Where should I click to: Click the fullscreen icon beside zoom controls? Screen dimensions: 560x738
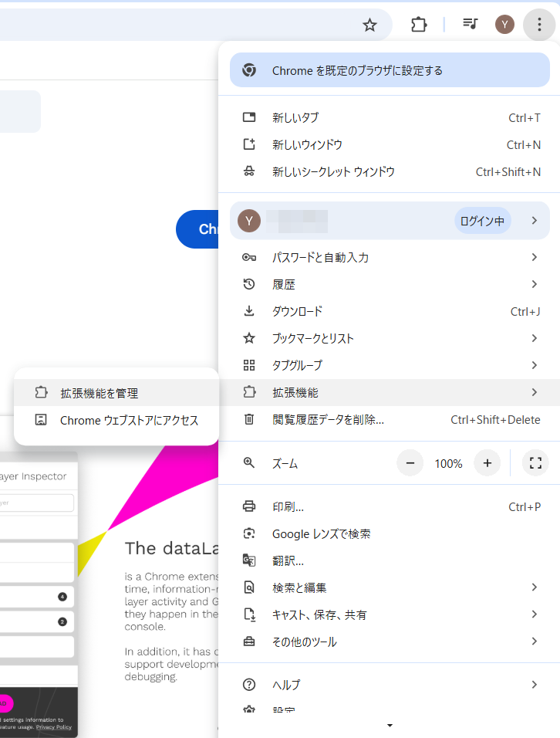pos(535,463)
